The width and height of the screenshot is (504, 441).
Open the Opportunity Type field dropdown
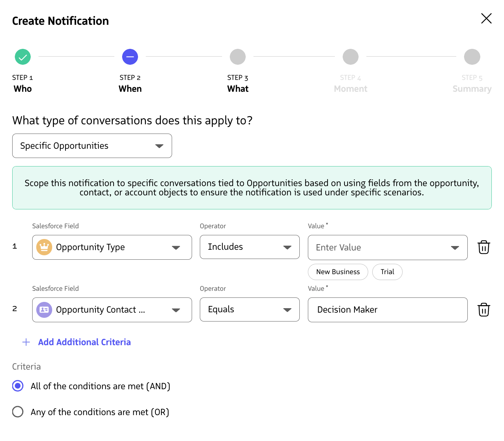pyautogui.click(x=112, y=247)
